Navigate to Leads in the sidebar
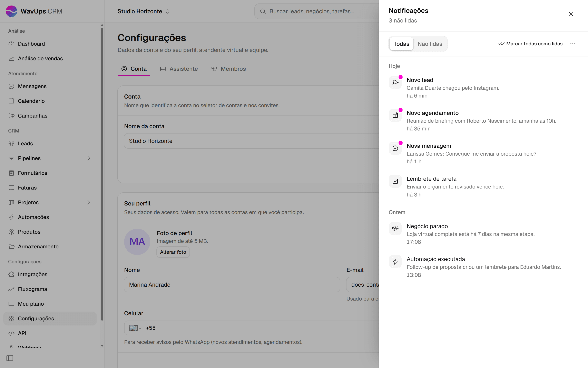Screen dimensions: 588x368 click(50, 144)
